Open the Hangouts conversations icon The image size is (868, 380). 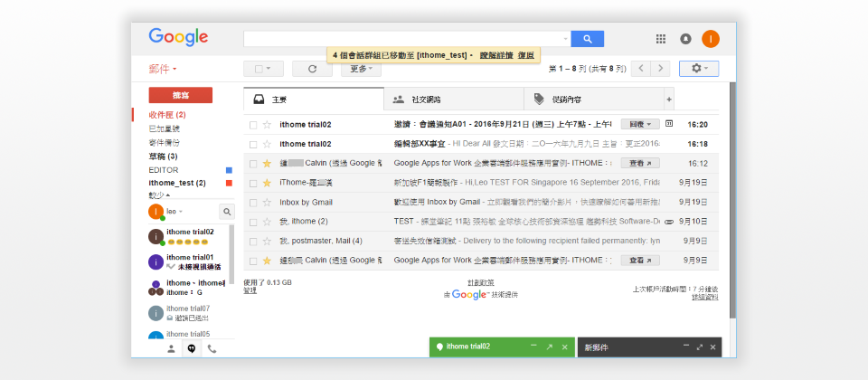192,349
